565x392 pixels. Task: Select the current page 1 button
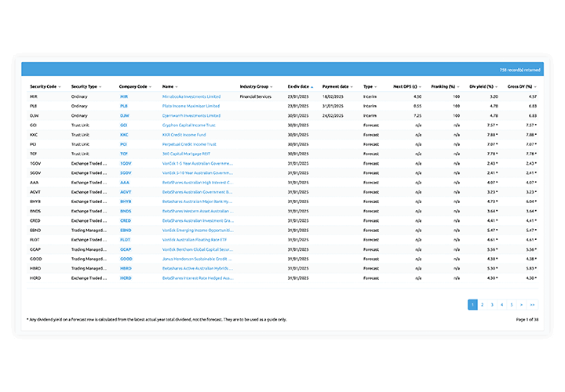tap(472, 305)
